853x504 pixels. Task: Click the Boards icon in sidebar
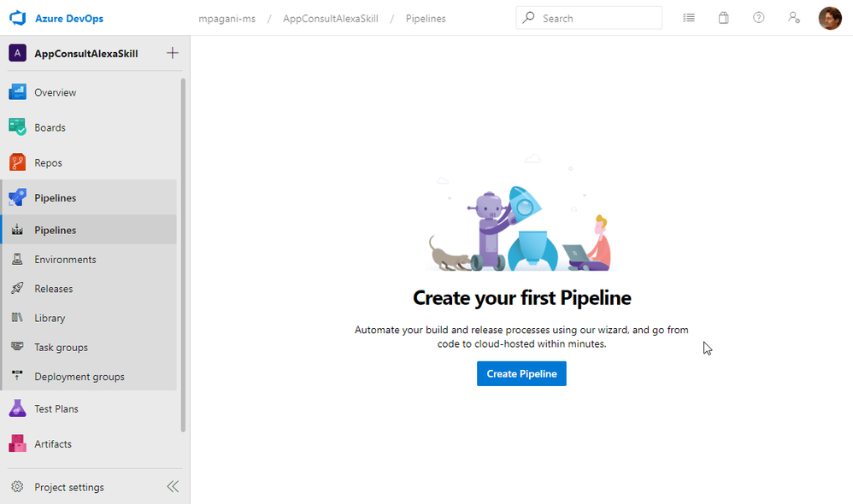(17, 127)
